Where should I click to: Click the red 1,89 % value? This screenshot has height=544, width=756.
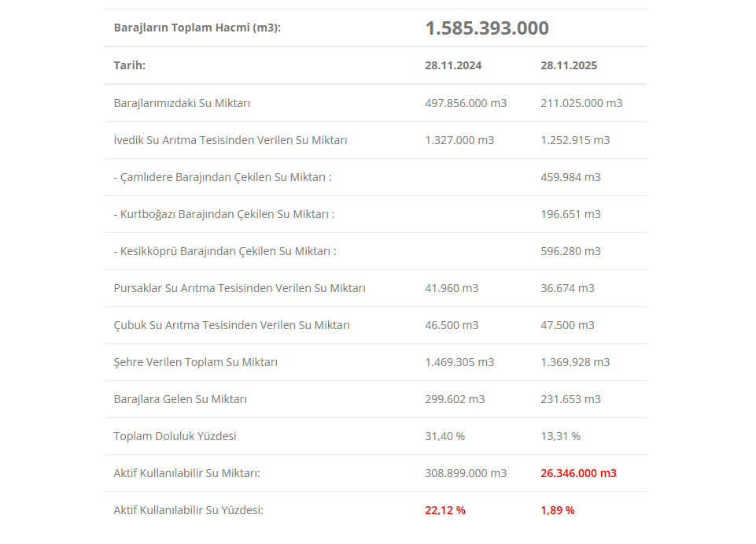557,510
